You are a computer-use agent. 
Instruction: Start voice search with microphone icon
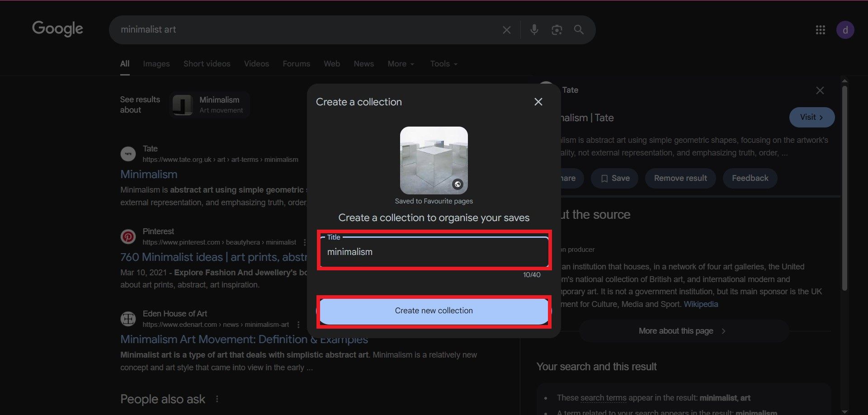[534, 30]
